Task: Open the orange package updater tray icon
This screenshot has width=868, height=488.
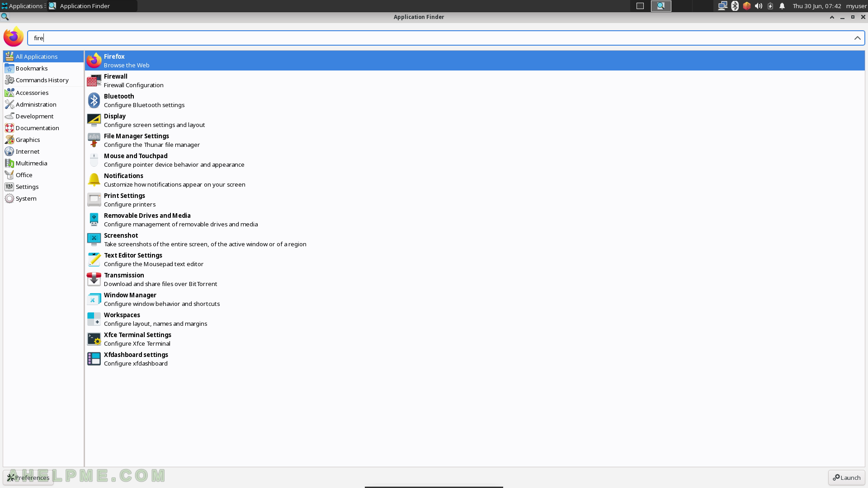Action: point(747,6)
